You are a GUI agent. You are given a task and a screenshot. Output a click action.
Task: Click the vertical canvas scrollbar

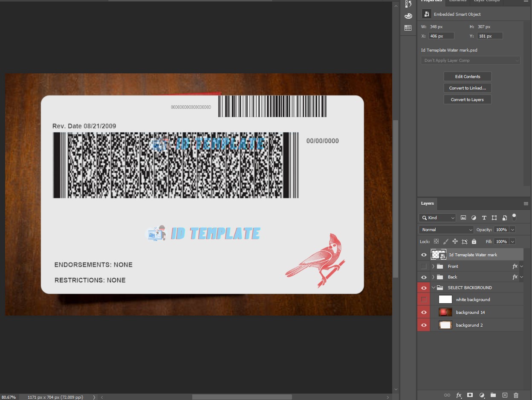coord(396,198)
